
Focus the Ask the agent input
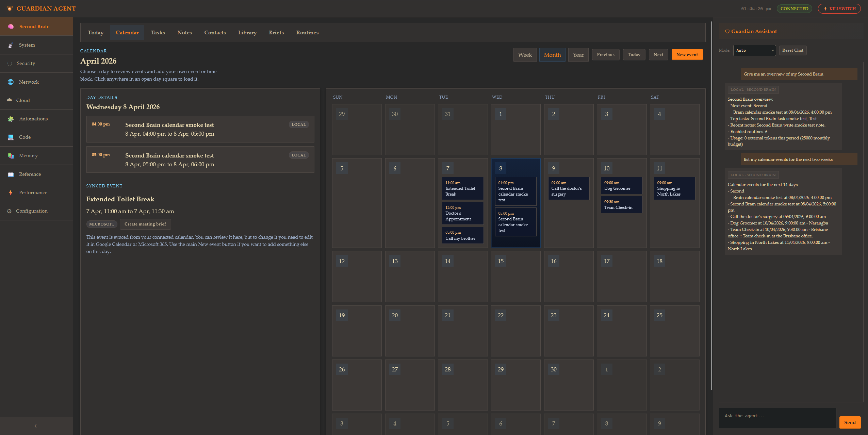pos(777,418)
